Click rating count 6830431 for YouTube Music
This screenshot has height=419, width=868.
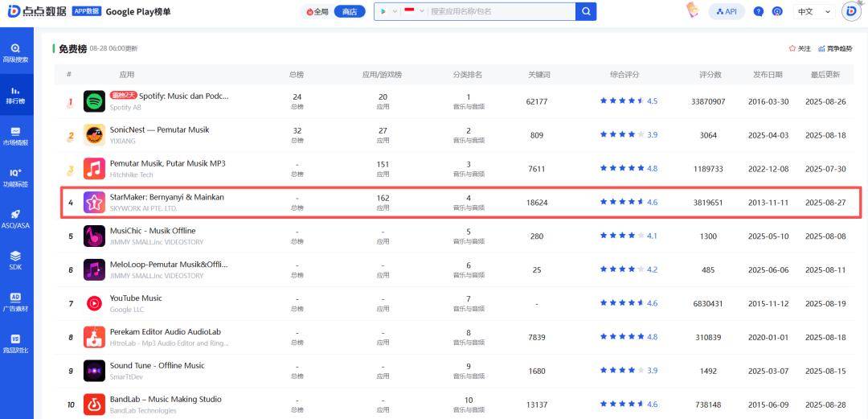click(707, 304)
